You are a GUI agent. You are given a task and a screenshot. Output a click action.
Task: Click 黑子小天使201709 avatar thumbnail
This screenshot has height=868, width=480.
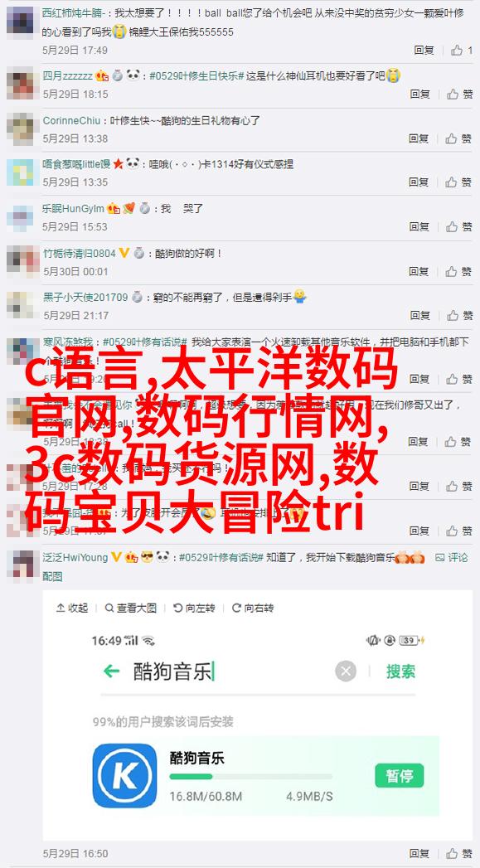pyautogui.click(x=20, y=305)
